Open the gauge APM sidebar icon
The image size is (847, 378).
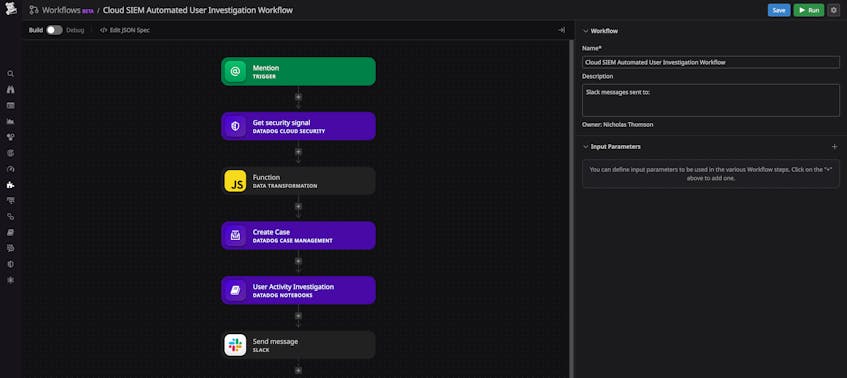click(10, 169)
